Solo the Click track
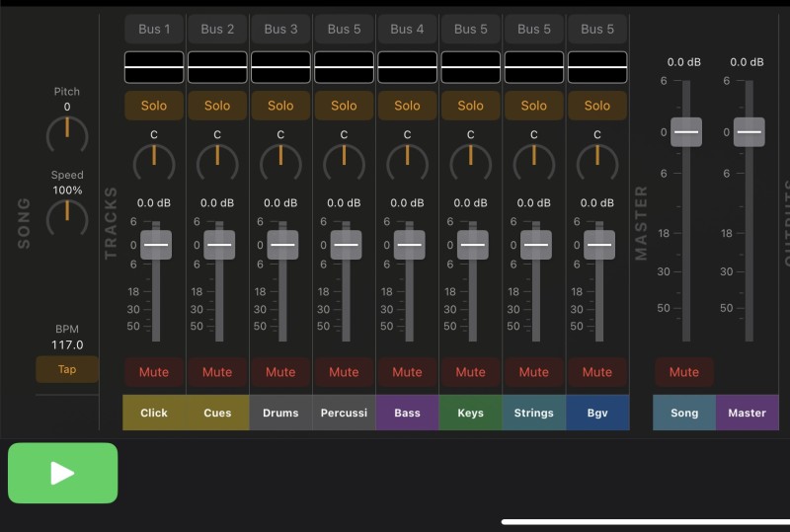The height and width of the screenshot is (532, 790). [154, 106]
